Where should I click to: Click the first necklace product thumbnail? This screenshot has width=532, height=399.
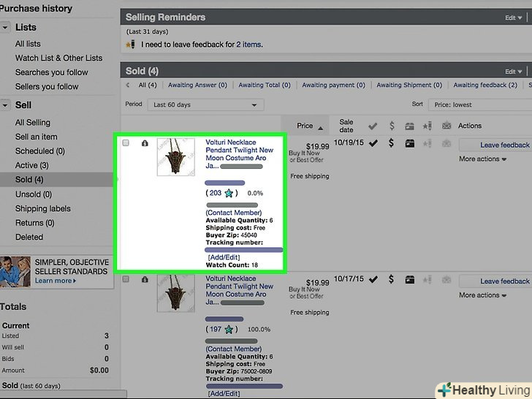[176, 156]
